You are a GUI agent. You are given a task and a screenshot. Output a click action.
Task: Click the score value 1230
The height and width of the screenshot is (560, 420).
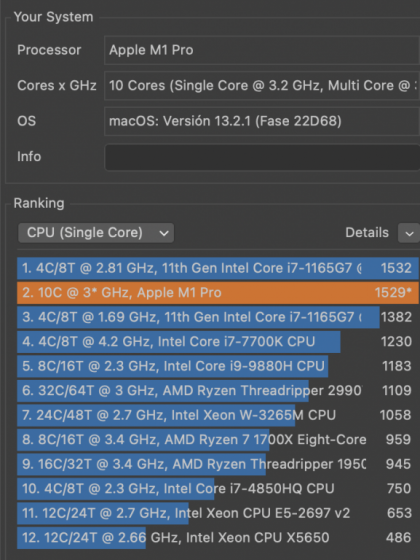pyautogui.click(x=396, y=342)
